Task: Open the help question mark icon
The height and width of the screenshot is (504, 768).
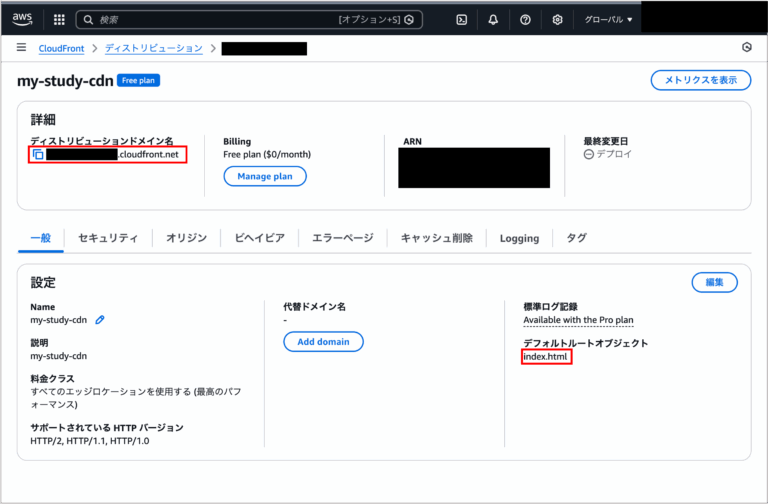Action: tap(525, 19)
